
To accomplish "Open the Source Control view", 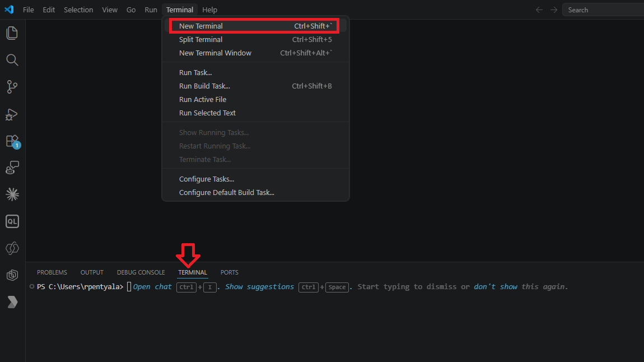I will [12, 87].
